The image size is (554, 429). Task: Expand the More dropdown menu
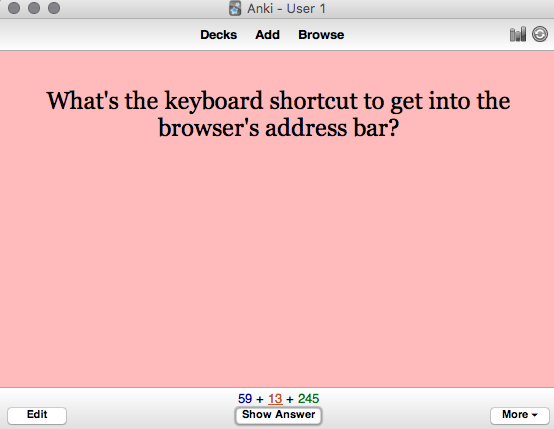(519, 415)
